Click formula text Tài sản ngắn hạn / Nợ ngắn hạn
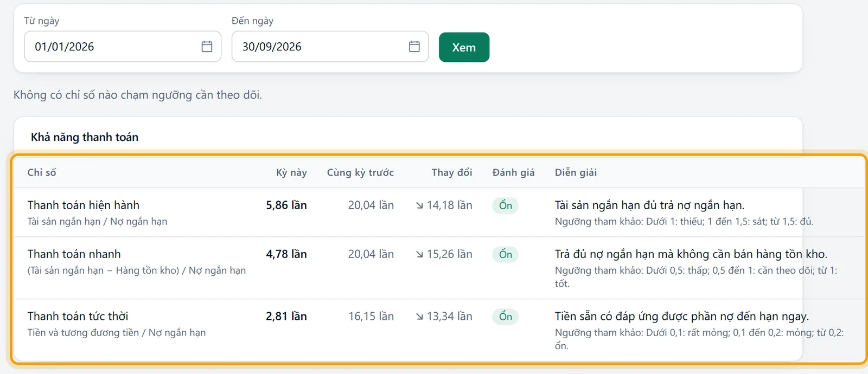868x374 pixels. [x=98, y=221]
